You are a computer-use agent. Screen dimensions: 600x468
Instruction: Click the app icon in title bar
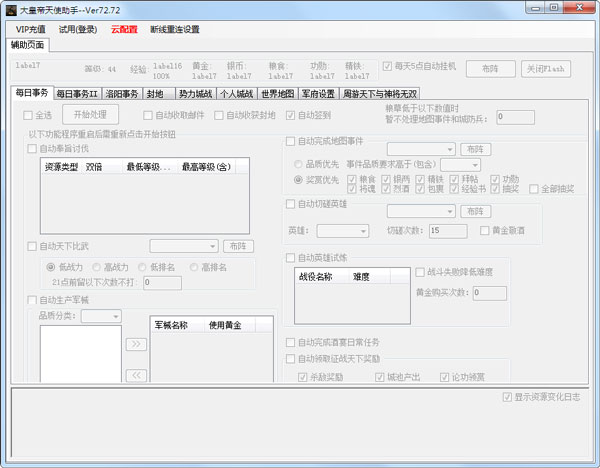point(11,10)
